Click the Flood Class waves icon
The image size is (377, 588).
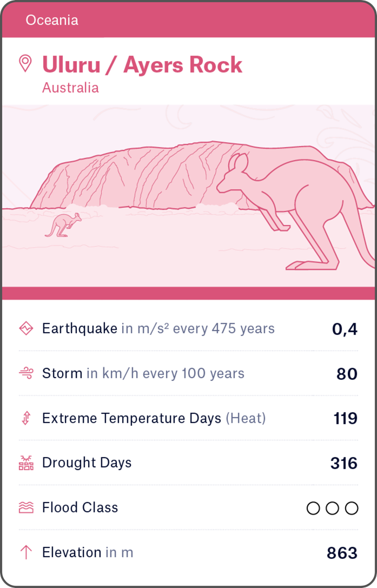coord(26,507)
